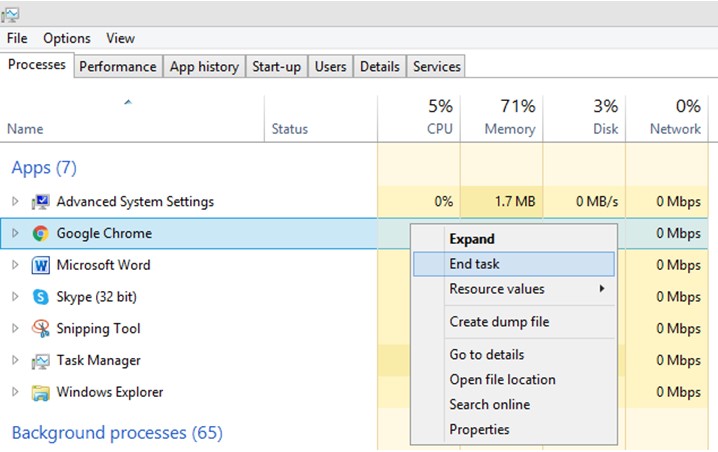Expand the Skype (32 bit) process group
718x452 pixels.
pyautogui.click(x=15, y=297)
